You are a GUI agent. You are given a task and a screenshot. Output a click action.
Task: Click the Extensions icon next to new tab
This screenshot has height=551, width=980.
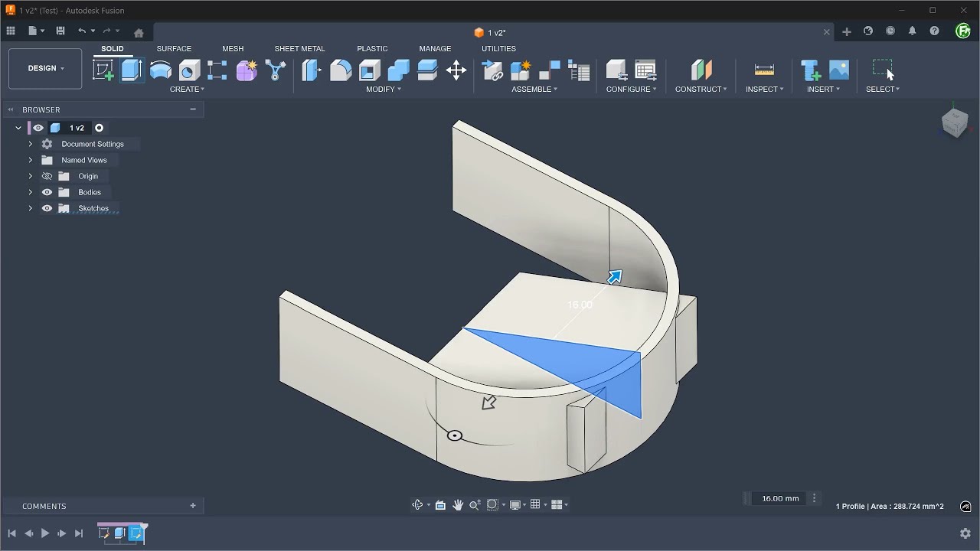[868, 31]
